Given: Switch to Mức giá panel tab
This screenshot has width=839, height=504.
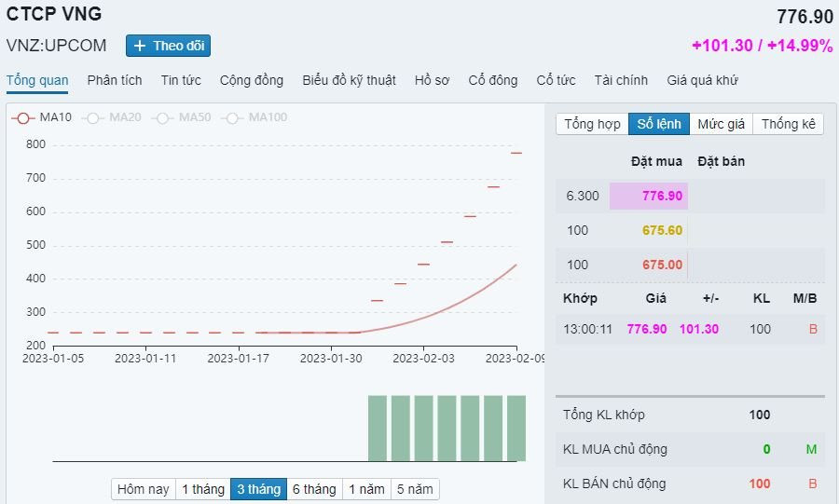Looking at the screenshot, I should [721, 124].
